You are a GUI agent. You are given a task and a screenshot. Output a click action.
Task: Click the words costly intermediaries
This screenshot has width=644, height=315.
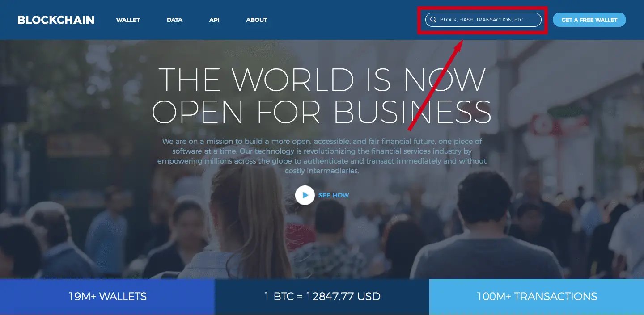pyautogui.click(x=322, y=171)
